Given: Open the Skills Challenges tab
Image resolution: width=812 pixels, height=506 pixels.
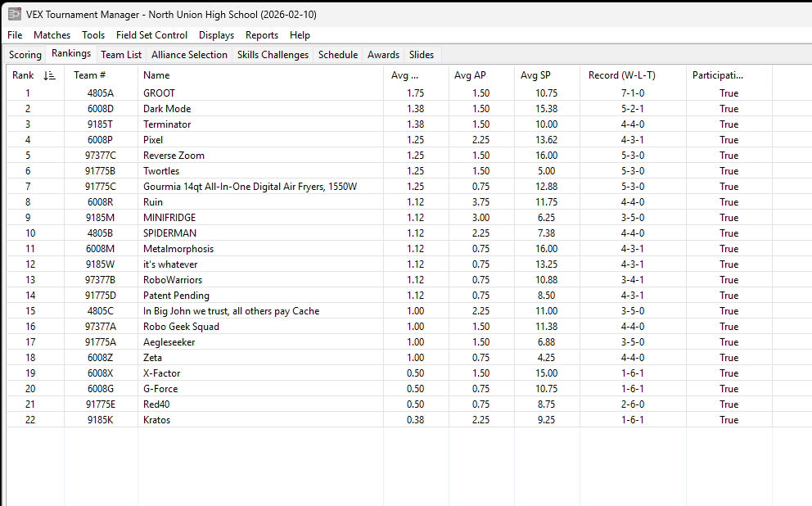Looking at the screenshot, I should point(273,55).
